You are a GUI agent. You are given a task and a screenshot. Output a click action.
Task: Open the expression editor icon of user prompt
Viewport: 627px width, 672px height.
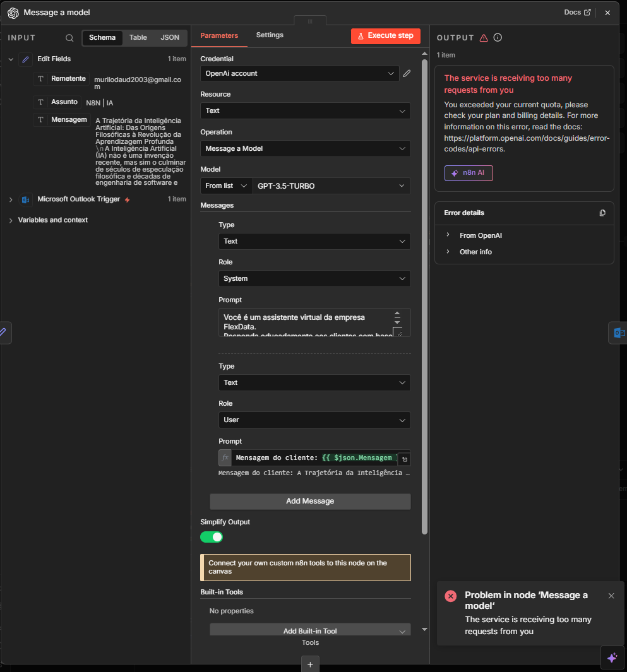click(404, 459)
